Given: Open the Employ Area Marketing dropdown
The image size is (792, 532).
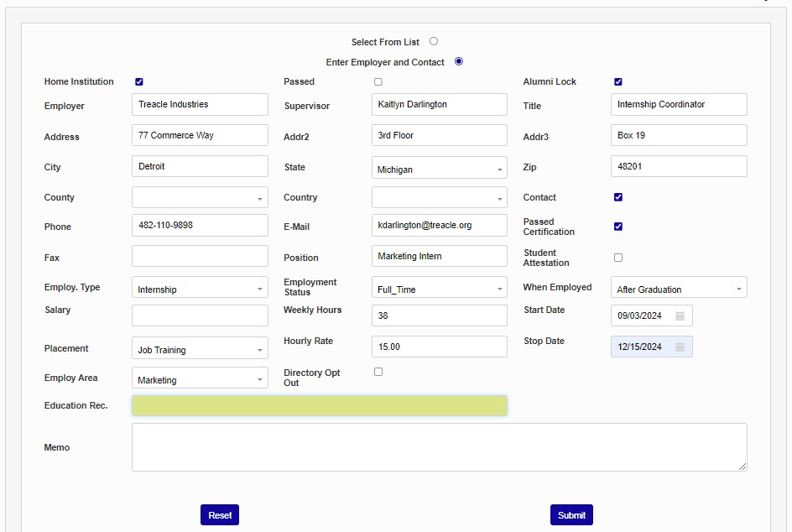Looking at the screenshot, I should click(x=200, y=379).
